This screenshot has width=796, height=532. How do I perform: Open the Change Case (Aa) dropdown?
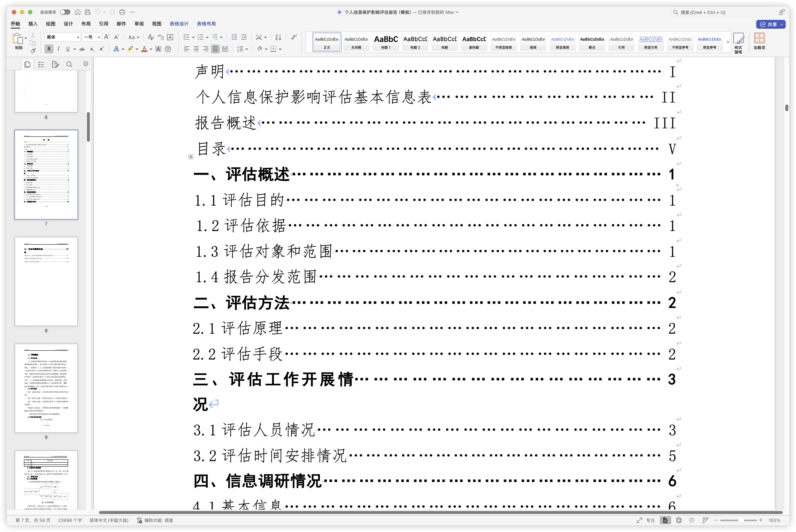click(134, 37)
